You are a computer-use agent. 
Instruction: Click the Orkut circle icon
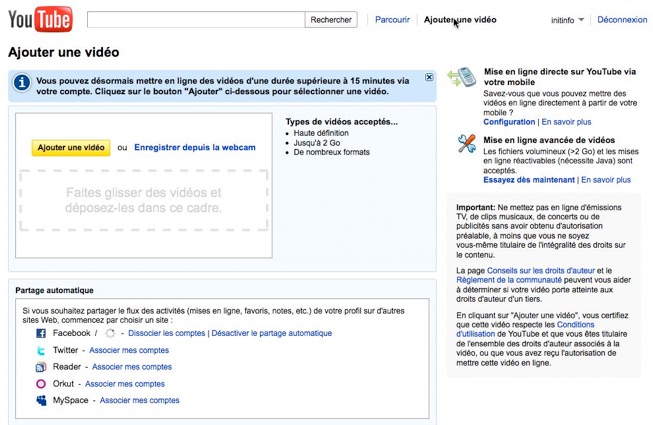[41, 384]
